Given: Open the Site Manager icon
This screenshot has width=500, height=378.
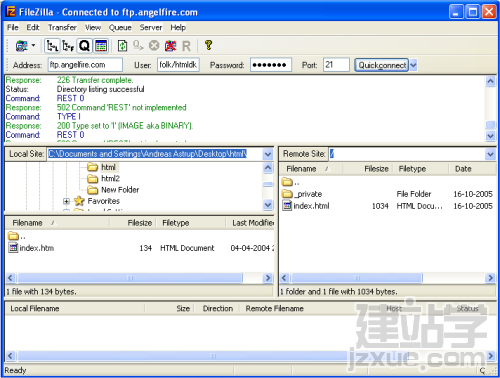Looking at the screenshot, I should point(22,46).
